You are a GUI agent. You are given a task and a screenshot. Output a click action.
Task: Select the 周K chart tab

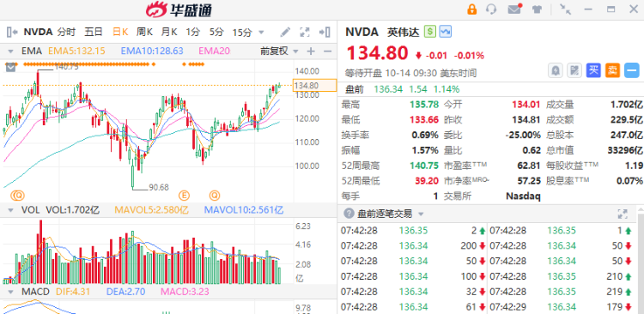coord(144,32)
